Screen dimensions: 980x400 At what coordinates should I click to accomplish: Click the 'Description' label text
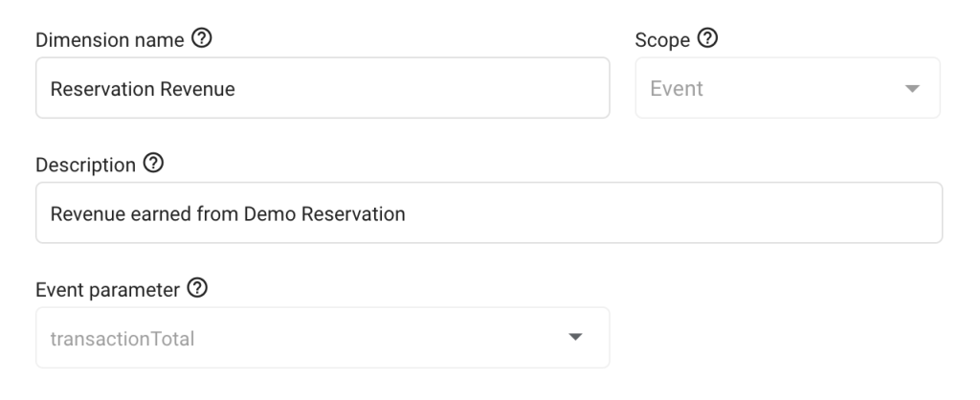coord(85,166)
